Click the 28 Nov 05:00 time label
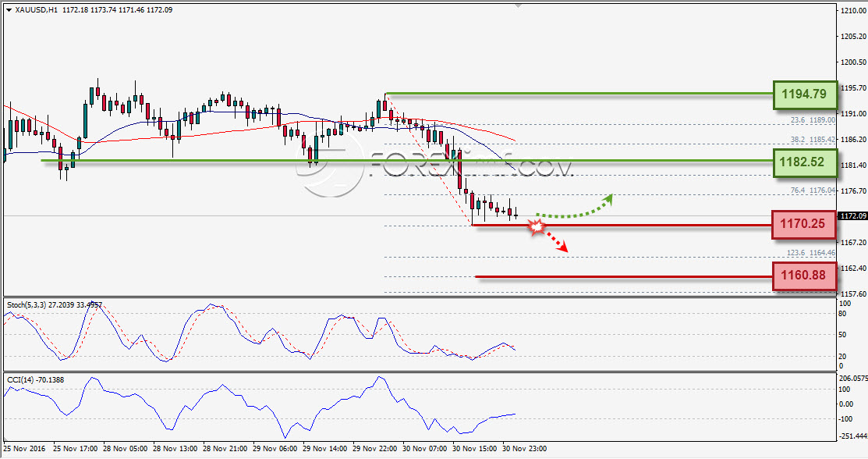Viewport: 868px width, 459px height. [125, 449]
